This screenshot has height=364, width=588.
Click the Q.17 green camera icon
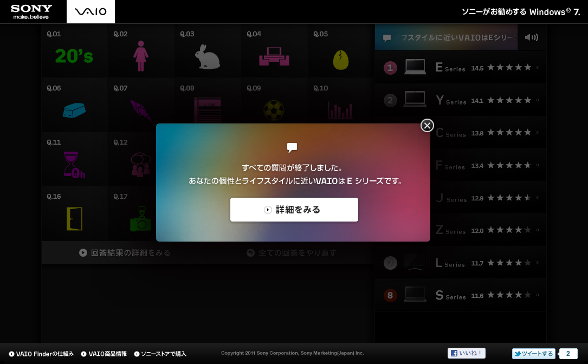coord(140,219)
